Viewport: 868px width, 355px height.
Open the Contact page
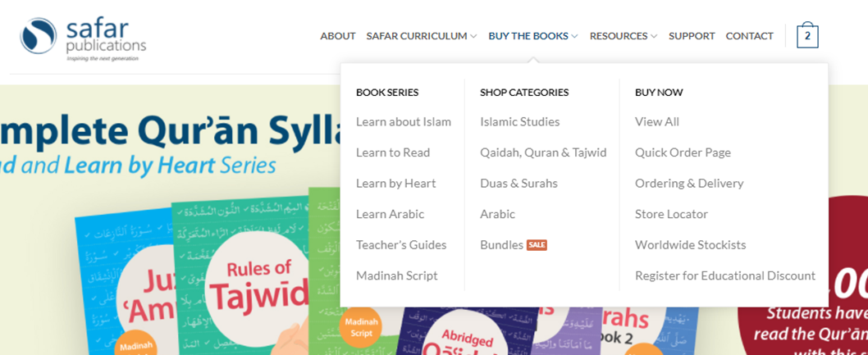[749, 36]
